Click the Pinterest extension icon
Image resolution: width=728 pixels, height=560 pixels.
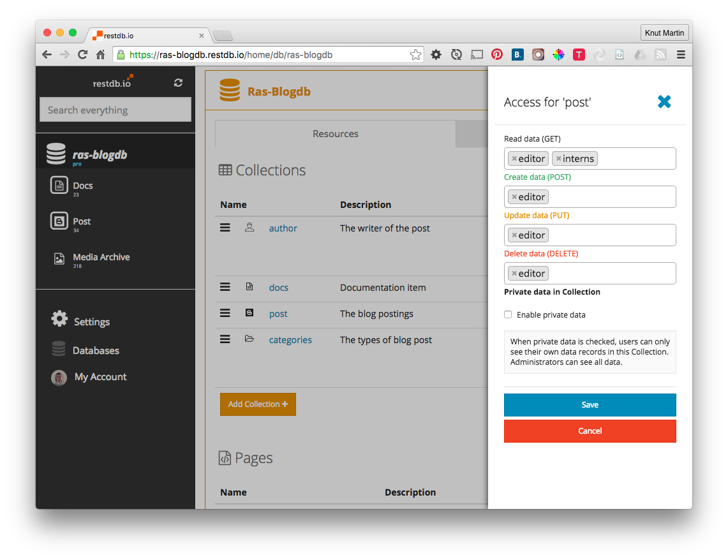pyautogui.click(x=497, y=55)
